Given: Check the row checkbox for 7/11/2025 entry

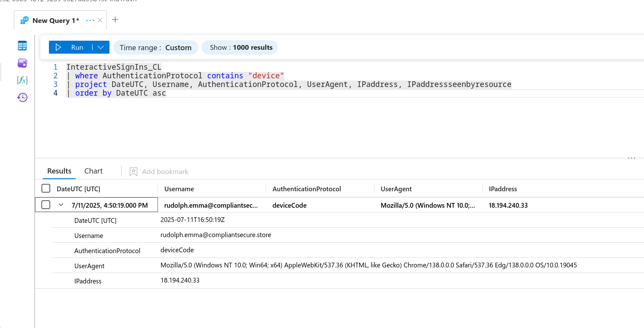Looking at the screenshot, I should click(46, 205).
